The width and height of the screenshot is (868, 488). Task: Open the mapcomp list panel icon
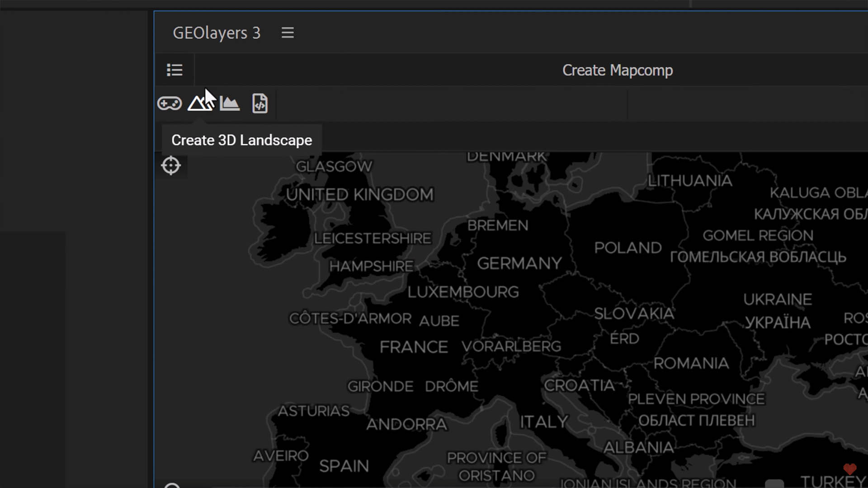[175, 70]
